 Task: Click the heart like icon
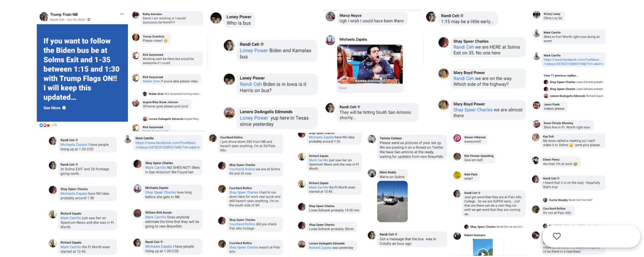click(x=556, y=236)
